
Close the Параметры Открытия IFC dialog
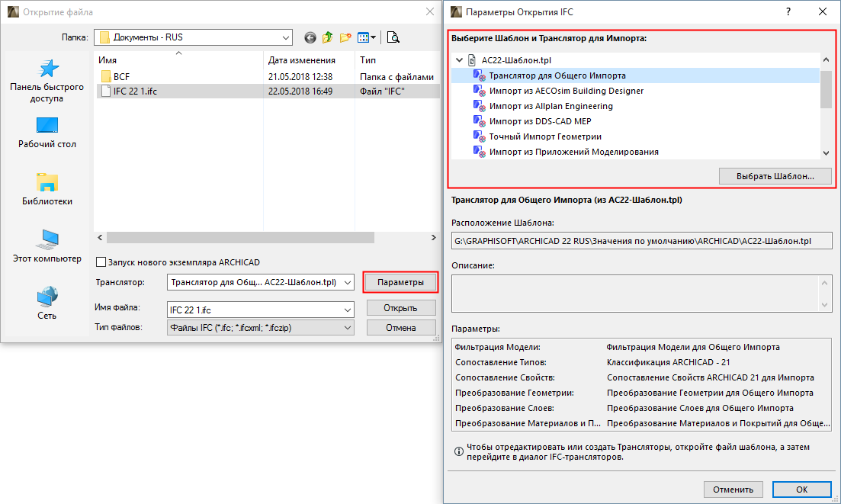822,11
